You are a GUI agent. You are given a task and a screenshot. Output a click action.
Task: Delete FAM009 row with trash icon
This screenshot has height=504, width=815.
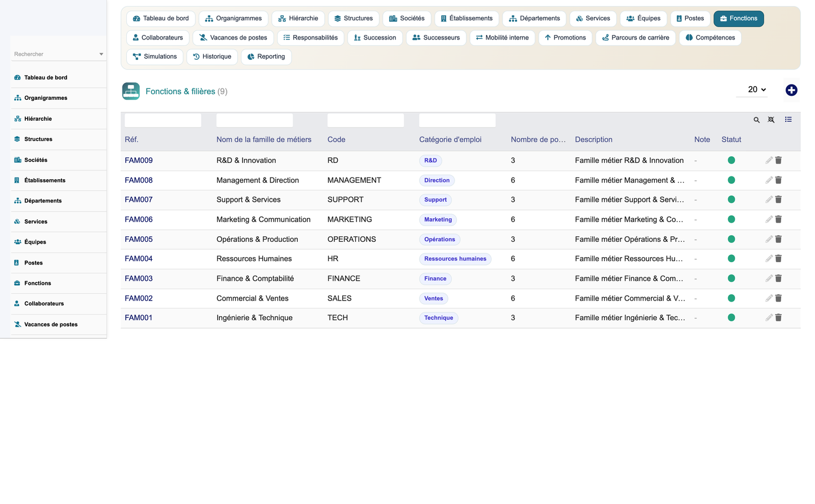click(x=778, y=160)
